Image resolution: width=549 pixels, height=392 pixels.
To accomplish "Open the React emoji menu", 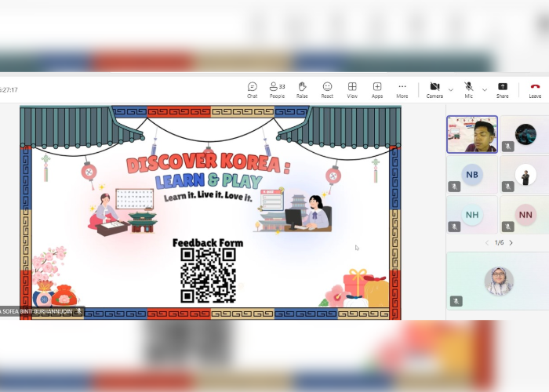I will click(x=327, y=89).
